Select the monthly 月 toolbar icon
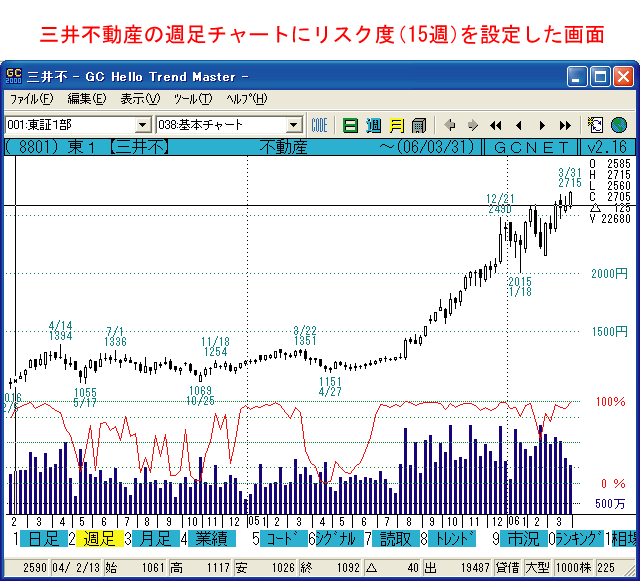Viewport: 640px width, 581px height. tap(396, 125)
